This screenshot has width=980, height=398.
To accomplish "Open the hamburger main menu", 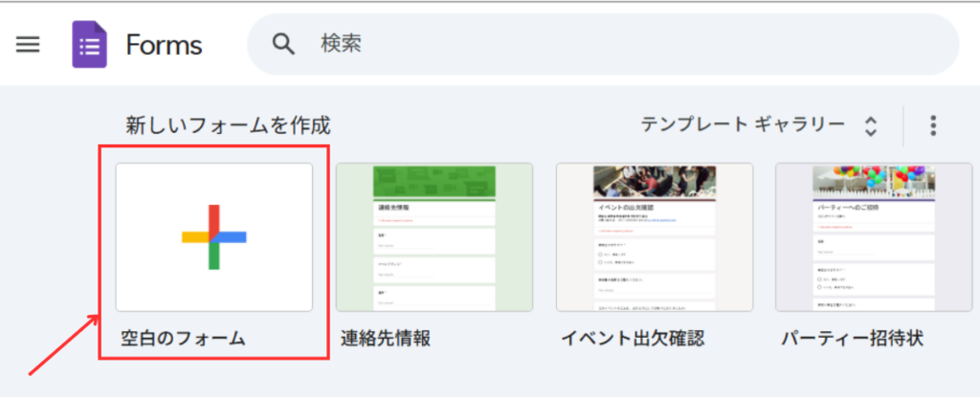I will click(28, 45).
